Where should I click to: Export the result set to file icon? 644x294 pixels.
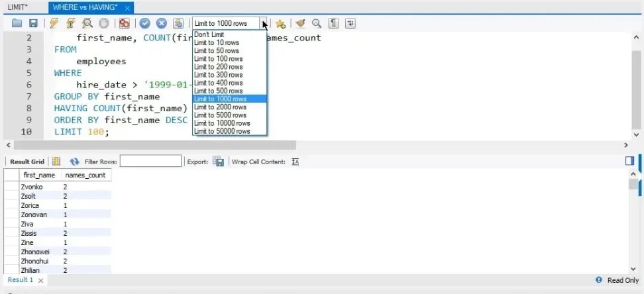pos(218,162)
